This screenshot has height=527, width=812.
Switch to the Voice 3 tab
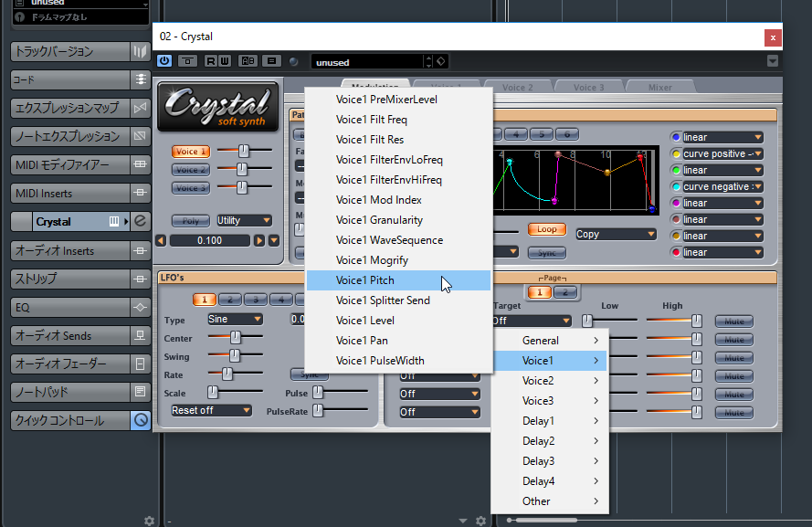[x=589, y=87]
